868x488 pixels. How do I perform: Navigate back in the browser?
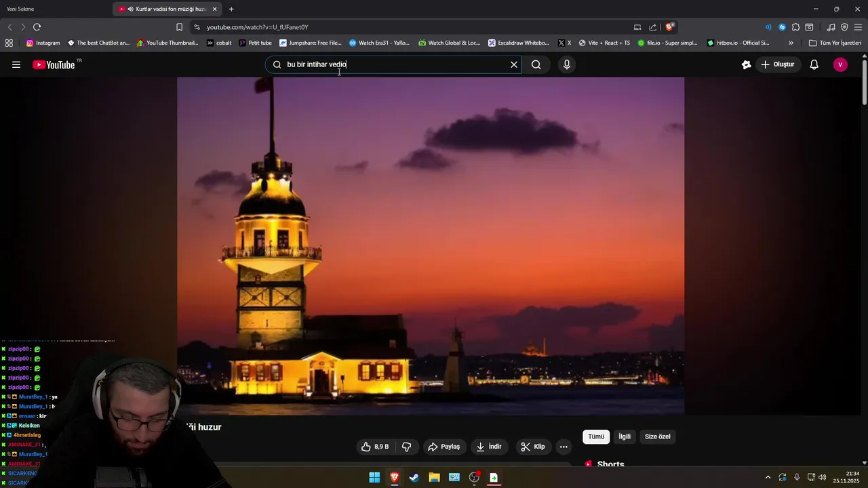point(9,27)
